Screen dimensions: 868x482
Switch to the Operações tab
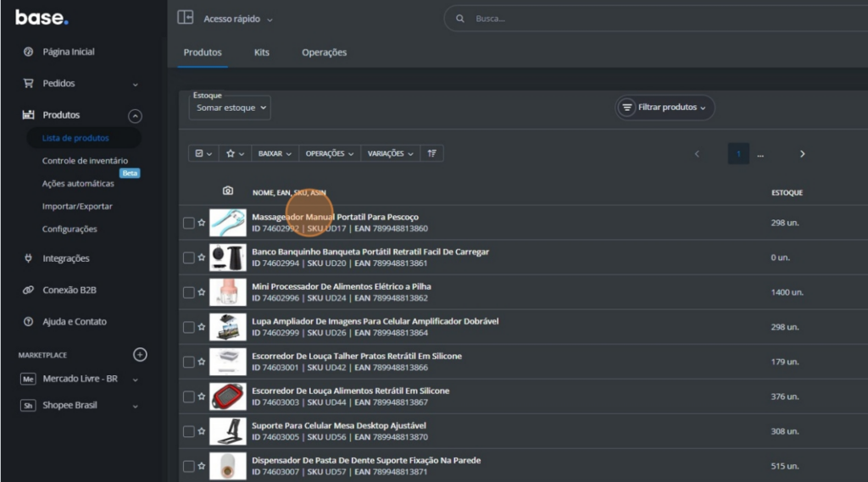[324, 53]
